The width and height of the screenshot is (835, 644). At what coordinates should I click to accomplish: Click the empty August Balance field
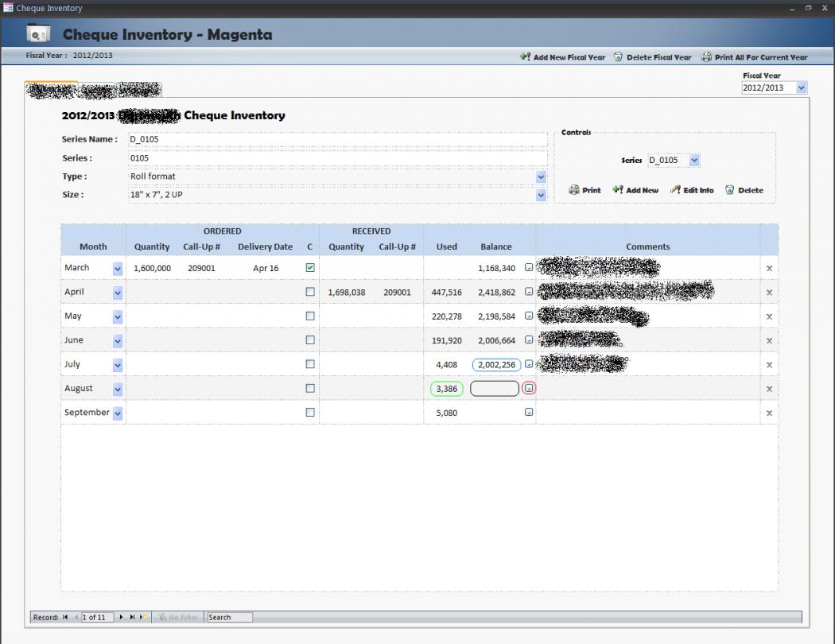(x=495, y=389)
